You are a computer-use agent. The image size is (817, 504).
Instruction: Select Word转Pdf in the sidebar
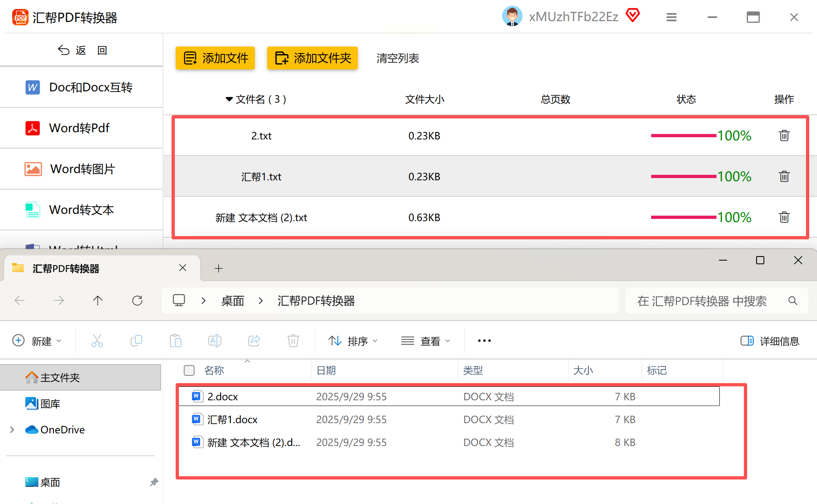point(80,128)
